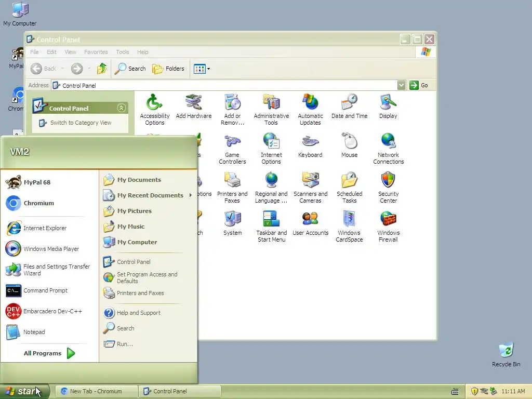Open Regional and Language Options icon
Image resolution: width=532 pixels, height=399 pixels.
(x=271, y=188)
